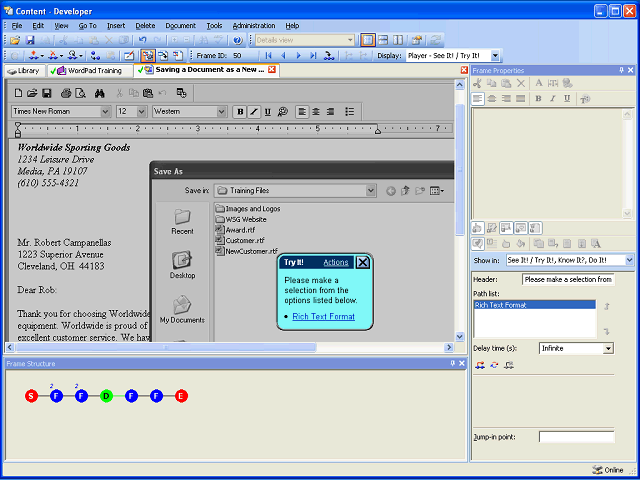Close the Saving a Document tab
This screenshot has width=640, height=480.
(271, 70)
